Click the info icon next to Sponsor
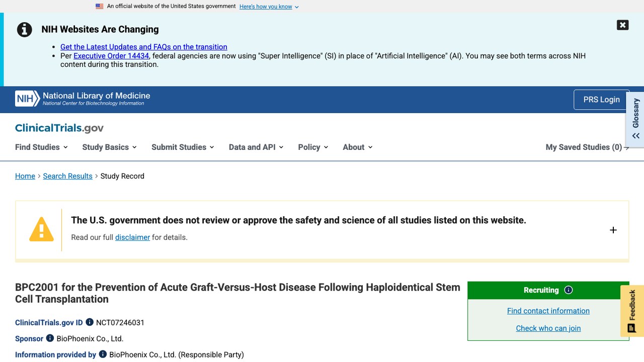Image resolution: width=644 pixels, height=362 pixels. pos(50,338)
